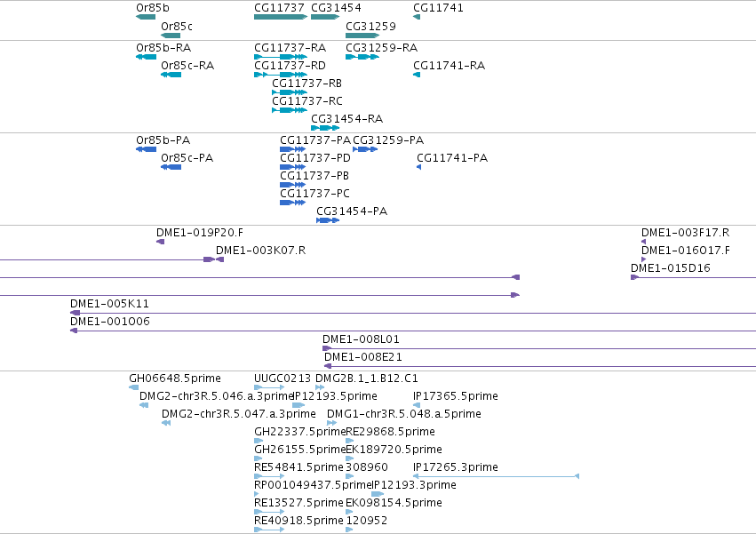Select the Or85b-PA protein glyph
The height and width of the screenshot is (534, 756).
point(146,149)
